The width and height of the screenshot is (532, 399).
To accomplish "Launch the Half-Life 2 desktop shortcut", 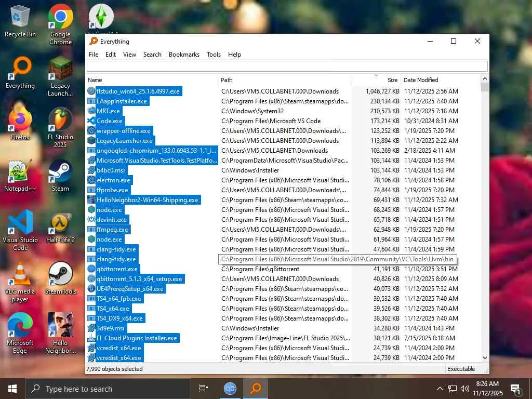I will click(60, 228).
